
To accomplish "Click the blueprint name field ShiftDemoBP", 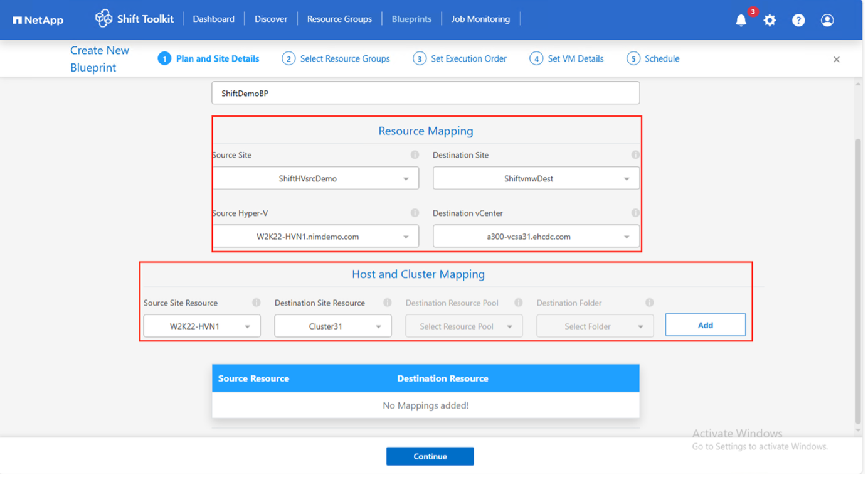I will (425, 94).
